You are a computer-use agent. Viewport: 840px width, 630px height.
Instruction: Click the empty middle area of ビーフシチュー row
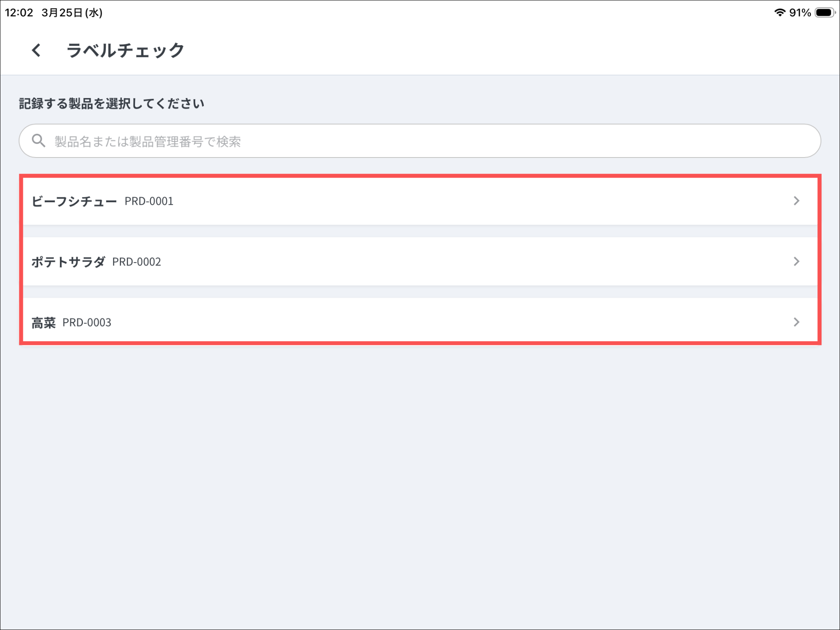pyautogui.click(x=451, y=201)
